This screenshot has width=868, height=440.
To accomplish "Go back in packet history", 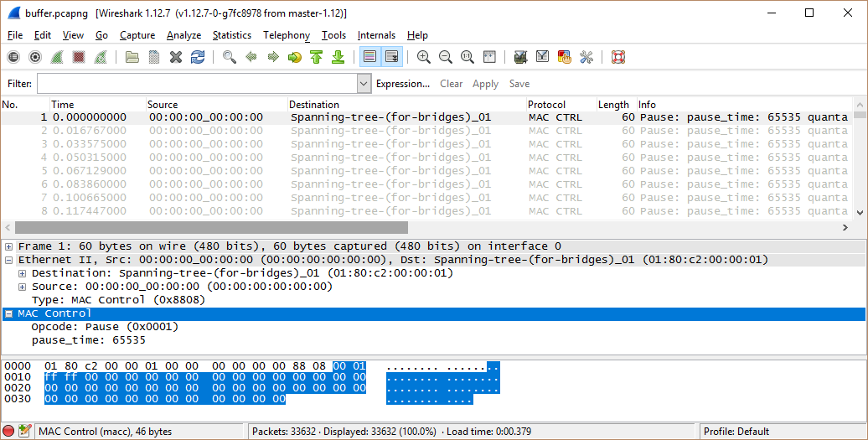I will pos(251,57).
